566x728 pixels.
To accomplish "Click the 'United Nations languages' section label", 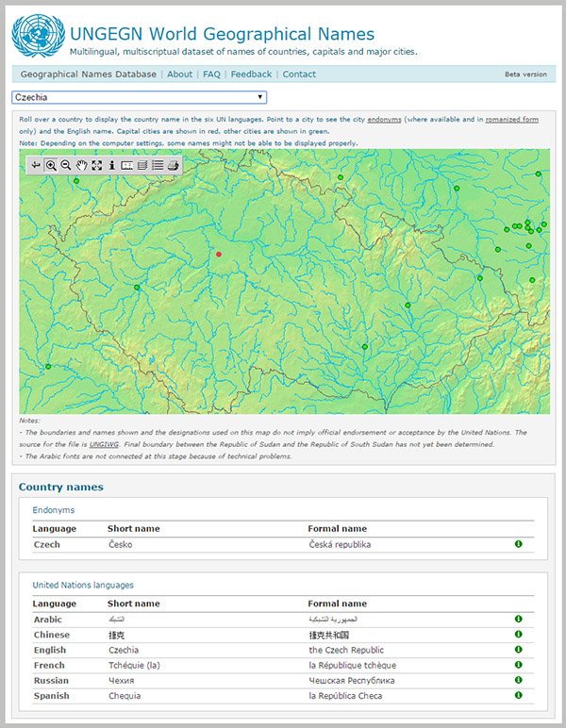I will (83, 585).
